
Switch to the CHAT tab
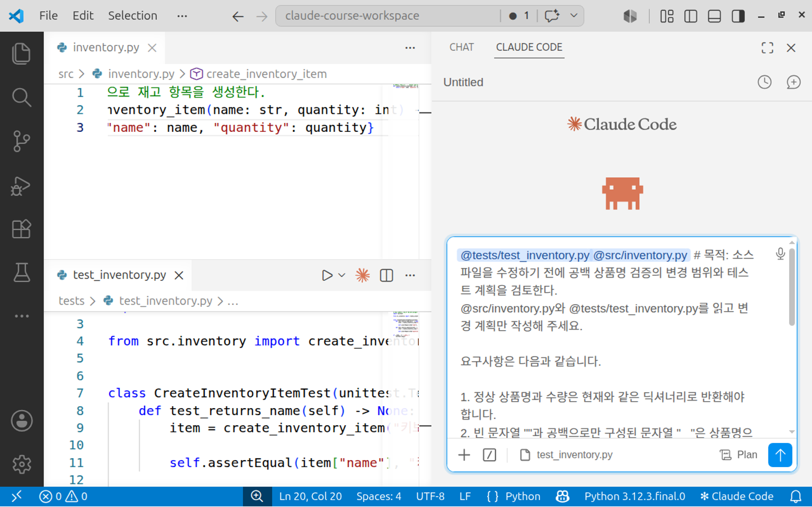click(x=461, y=47)
